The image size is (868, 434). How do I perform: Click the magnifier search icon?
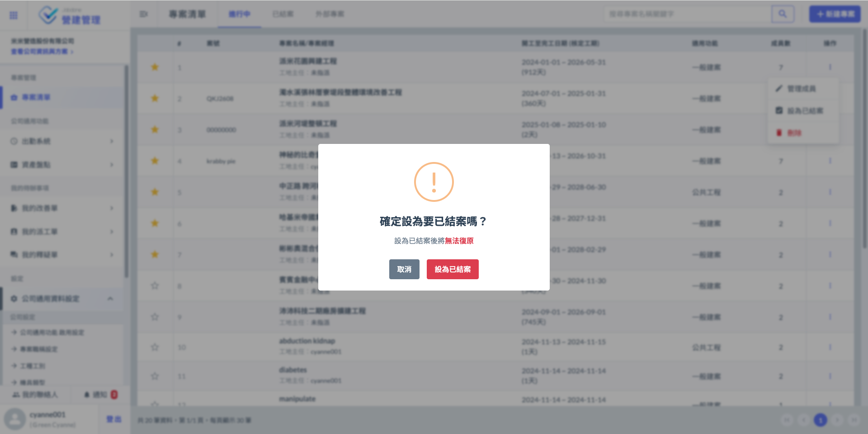(x=783, y=14)
